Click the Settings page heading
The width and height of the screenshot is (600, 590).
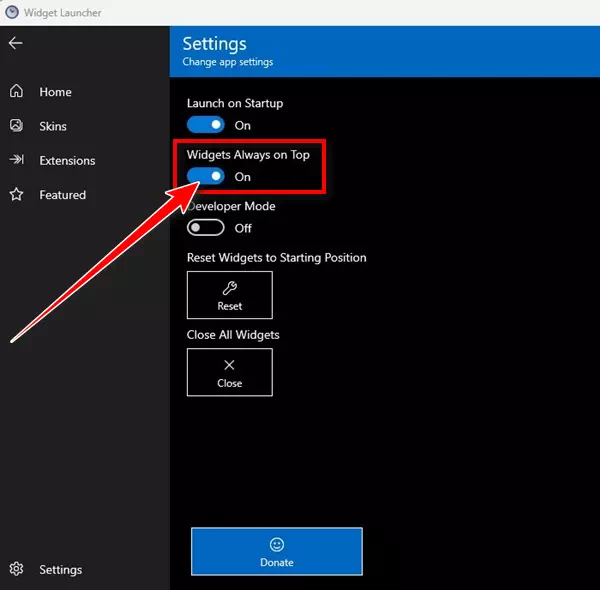pos(214,44)
